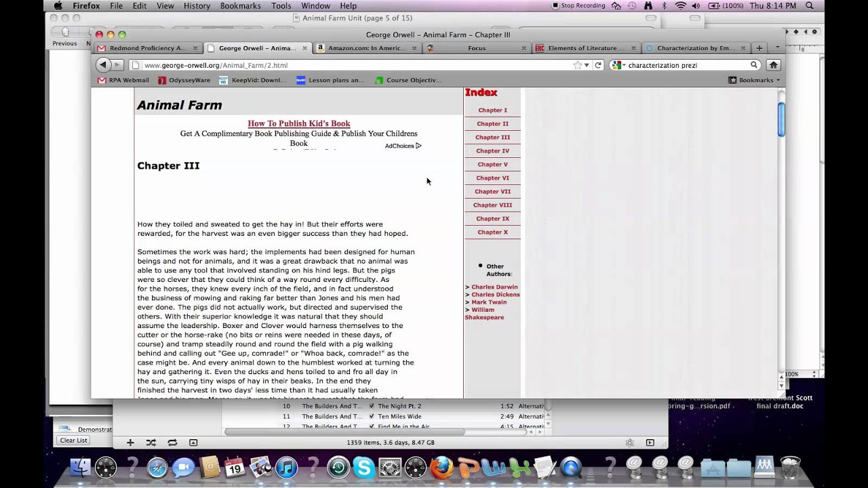The width and height of the screenshot is (868, 488).
Task: Open the Bookmarks menu in the menu bar
Action: point(240,5)
